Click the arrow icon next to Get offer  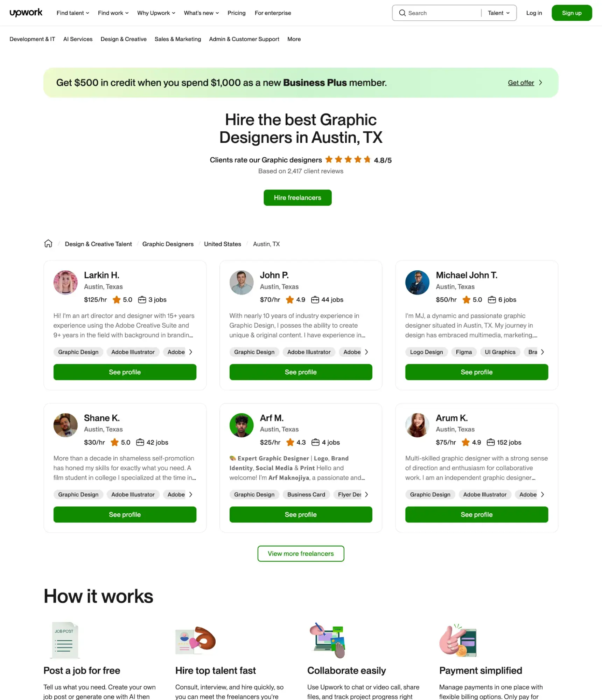[x=540, y=83]
